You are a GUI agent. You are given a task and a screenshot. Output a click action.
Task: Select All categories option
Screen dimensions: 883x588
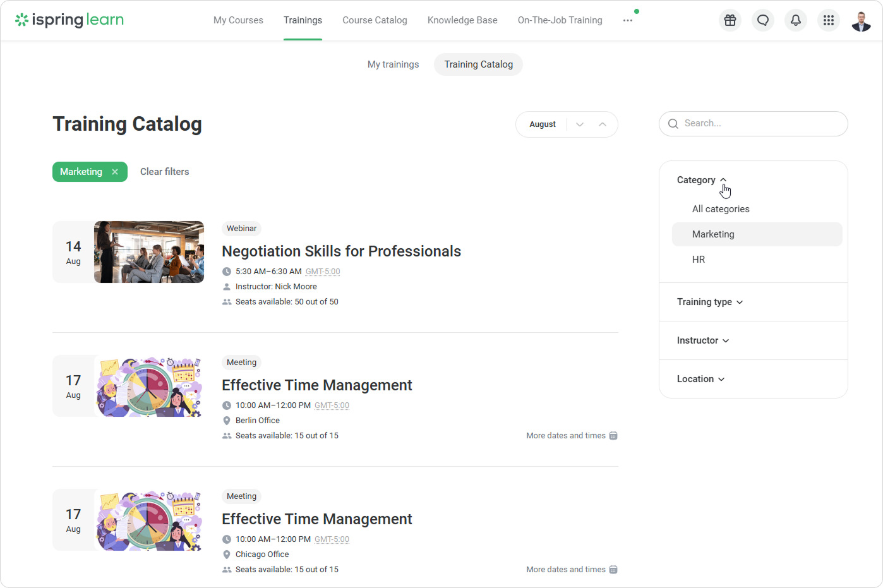coord(757,209)
